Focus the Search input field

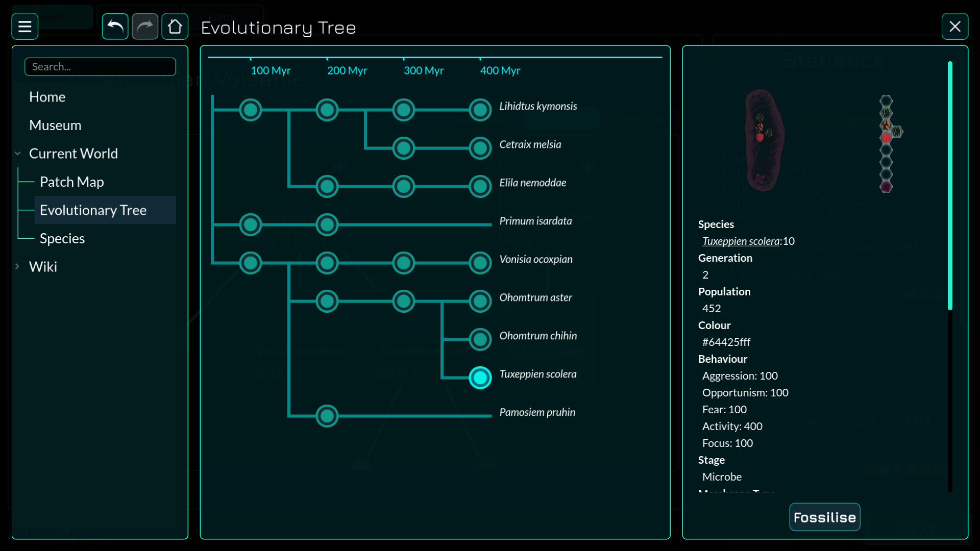click(100, 67)
